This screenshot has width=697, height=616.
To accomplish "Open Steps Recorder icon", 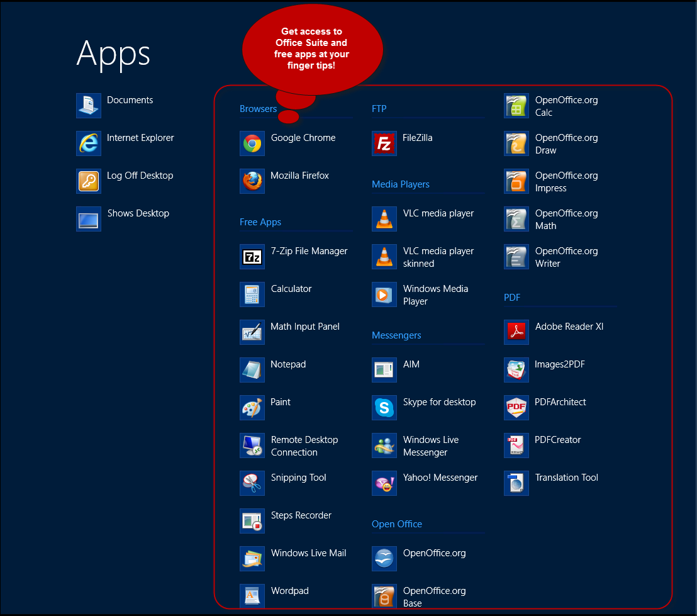I will point(252,522).
